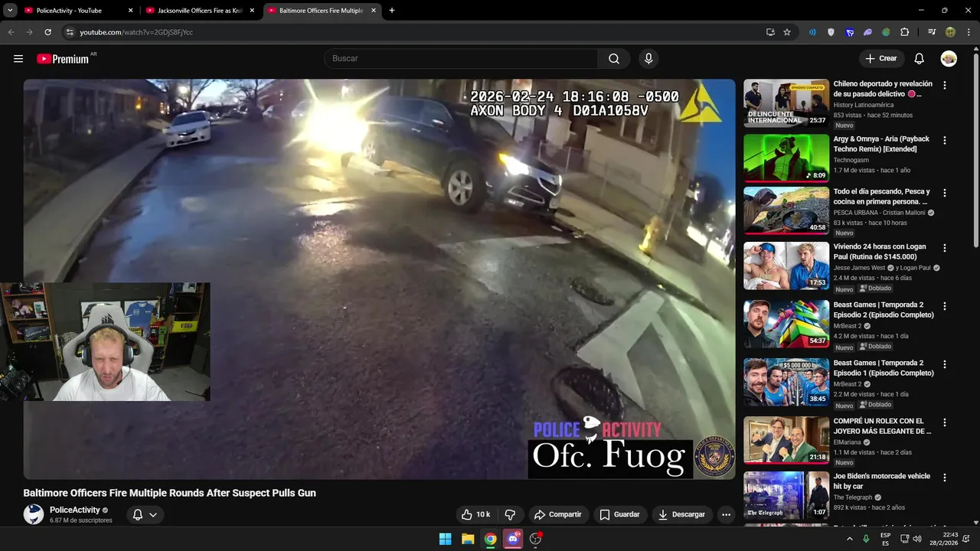Open the PoliceActivity channel name link
The height and width of the screenshot is (551, 980).
pos(75,510)
